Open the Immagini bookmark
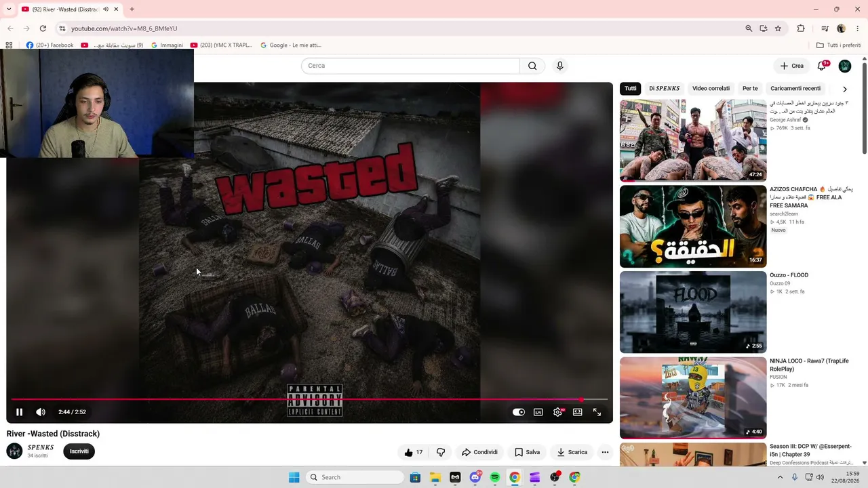 (x=167, y=45)
